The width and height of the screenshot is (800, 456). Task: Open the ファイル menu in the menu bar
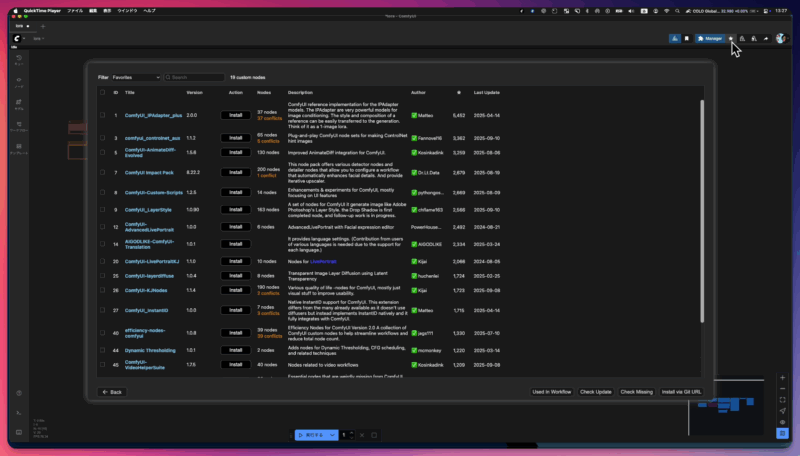(75, 9)
